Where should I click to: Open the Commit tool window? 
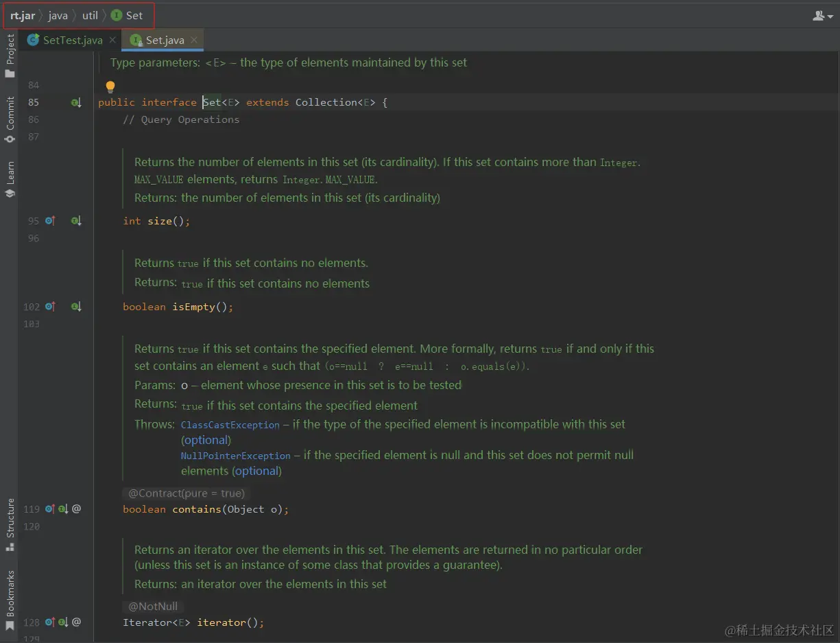10,119
